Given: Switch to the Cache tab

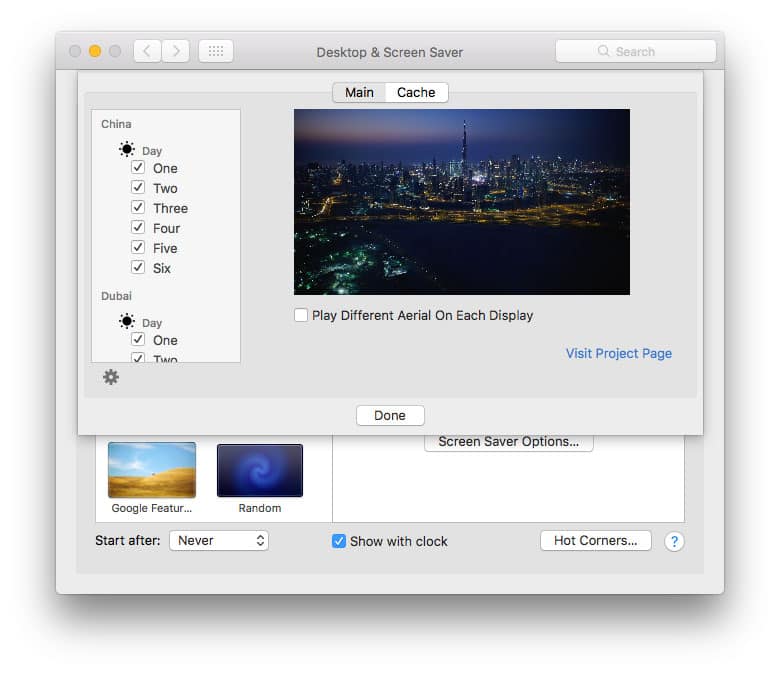Looking at the screenshot, I should pos(416,92).
